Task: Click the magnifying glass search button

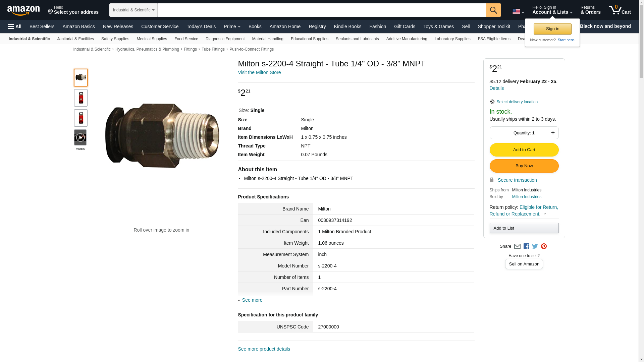Action: tap(493, 10)
